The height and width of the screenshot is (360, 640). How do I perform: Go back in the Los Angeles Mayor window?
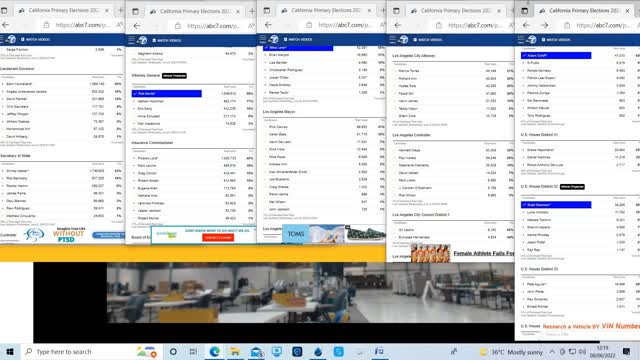[x=268, y=25]
